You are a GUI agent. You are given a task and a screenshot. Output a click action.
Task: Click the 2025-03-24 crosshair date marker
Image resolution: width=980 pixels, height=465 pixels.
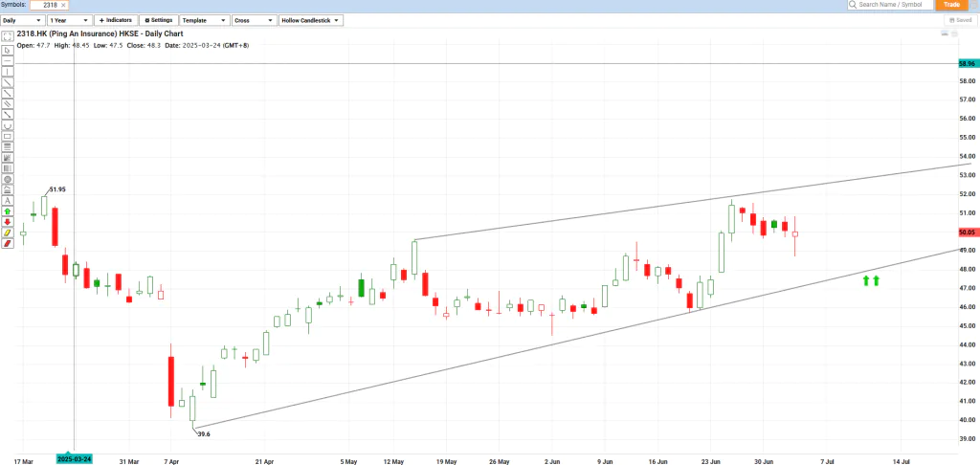click(x=75, y=458)
